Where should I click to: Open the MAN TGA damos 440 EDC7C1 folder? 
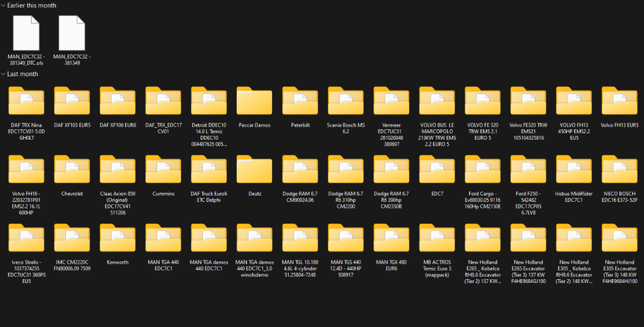coord(209,238)
